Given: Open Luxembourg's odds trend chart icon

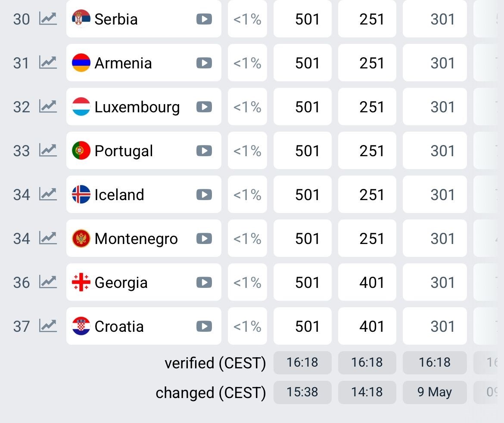Looking at the screenshot, I should coord(48,106).
